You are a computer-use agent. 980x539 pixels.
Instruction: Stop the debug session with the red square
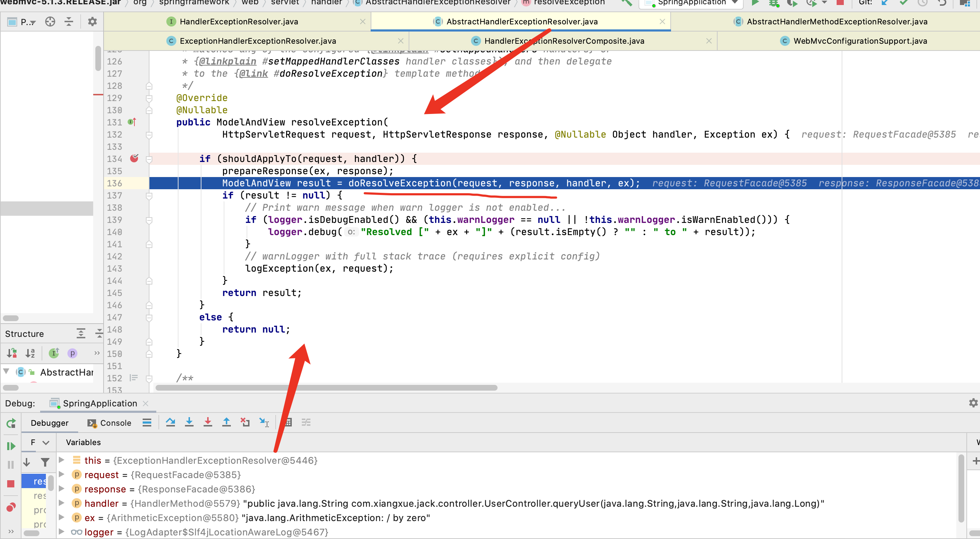[11, 483]
